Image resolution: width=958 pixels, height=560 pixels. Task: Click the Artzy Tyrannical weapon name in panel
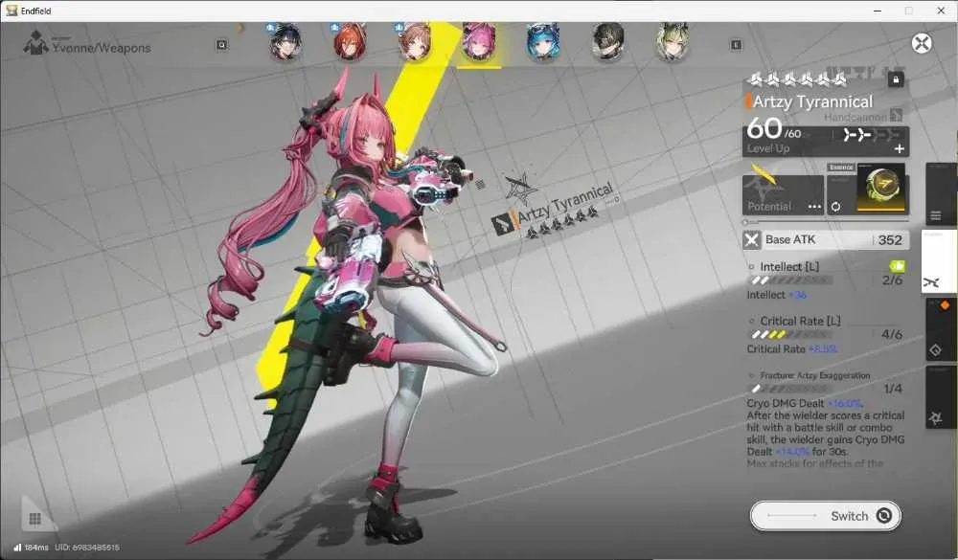pyautogui.click(x=812, y=102)
